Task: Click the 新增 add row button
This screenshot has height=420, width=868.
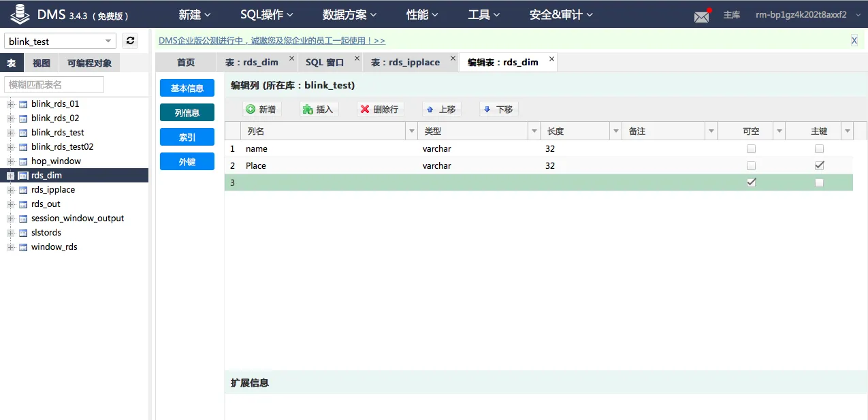Action: (261, 109)
